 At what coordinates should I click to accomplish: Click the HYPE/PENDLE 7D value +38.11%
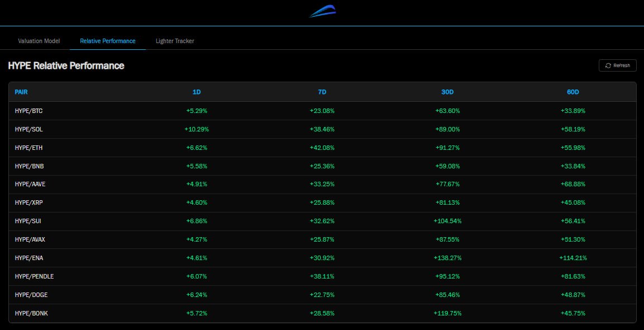[x=322, y=276]
